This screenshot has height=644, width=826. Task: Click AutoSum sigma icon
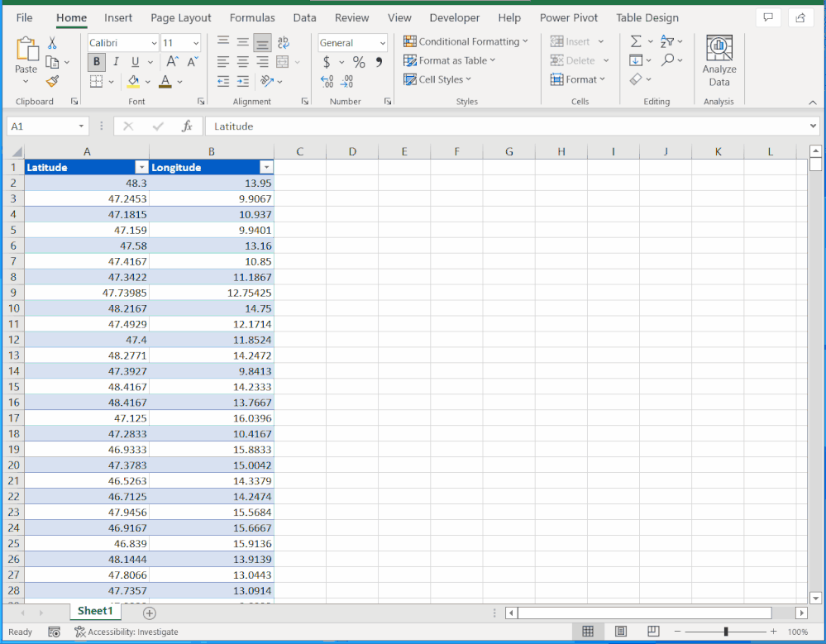click(637, 41)
